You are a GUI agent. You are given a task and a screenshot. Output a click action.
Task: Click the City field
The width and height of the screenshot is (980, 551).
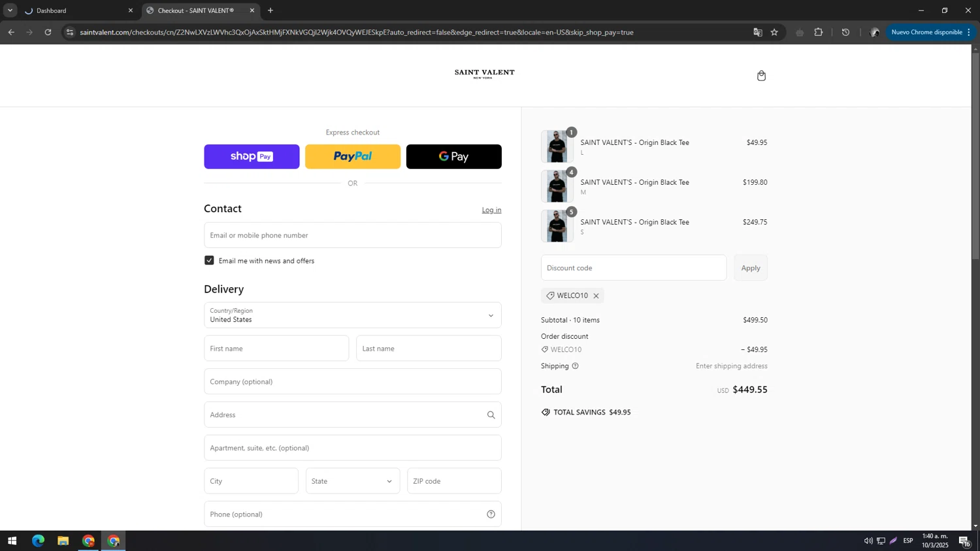click(251, 481)
